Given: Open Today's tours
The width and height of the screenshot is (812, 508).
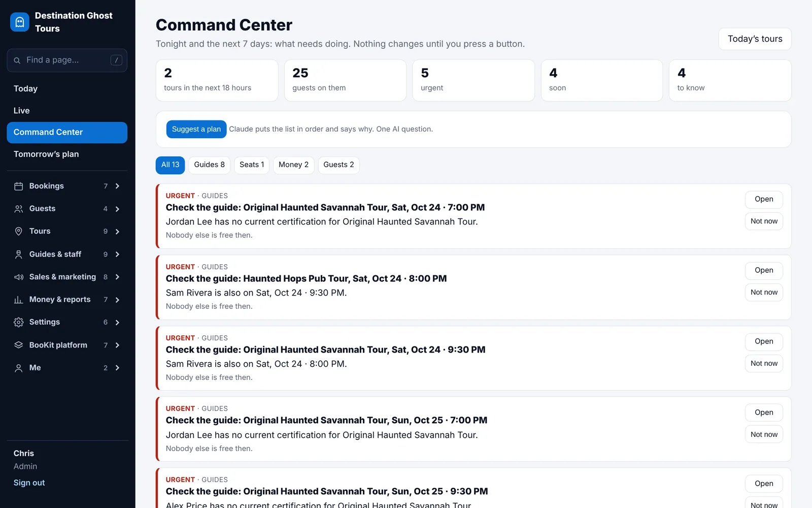Looking at the screenshot, I should coord(755,39).
